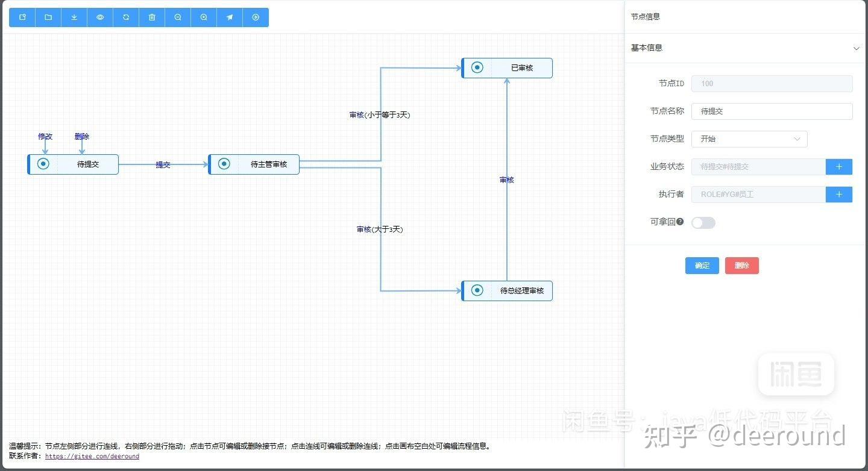Zoom out using the magnifier-minus icon

(x=177, y=17)
